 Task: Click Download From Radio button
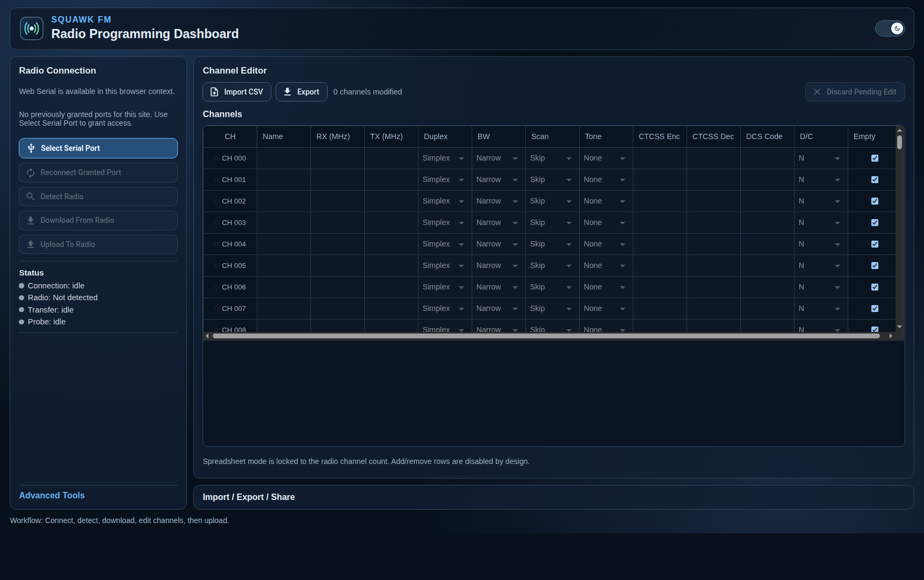pos(98,220)
